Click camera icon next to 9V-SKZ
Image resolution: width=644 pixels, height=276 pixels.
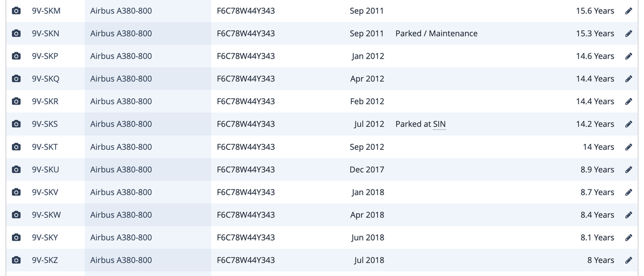click(17, 260)
